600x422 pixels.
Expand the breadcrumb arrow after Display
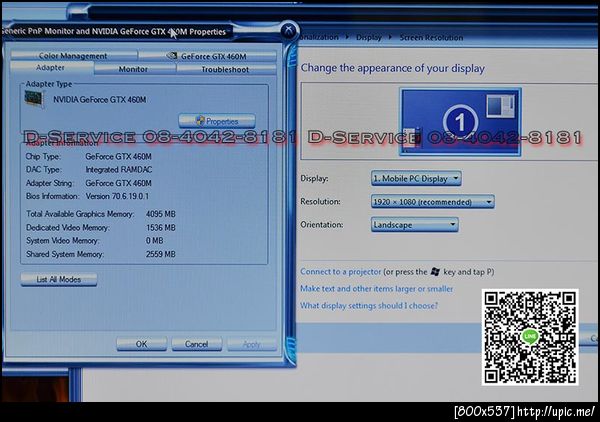point(391,37)
